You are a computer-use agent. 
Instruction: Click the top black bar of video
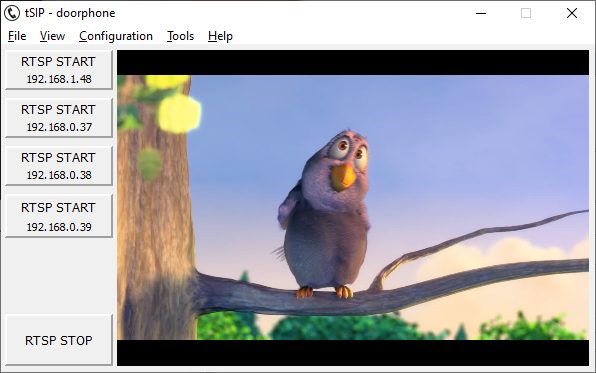click(x=353, y=62)
